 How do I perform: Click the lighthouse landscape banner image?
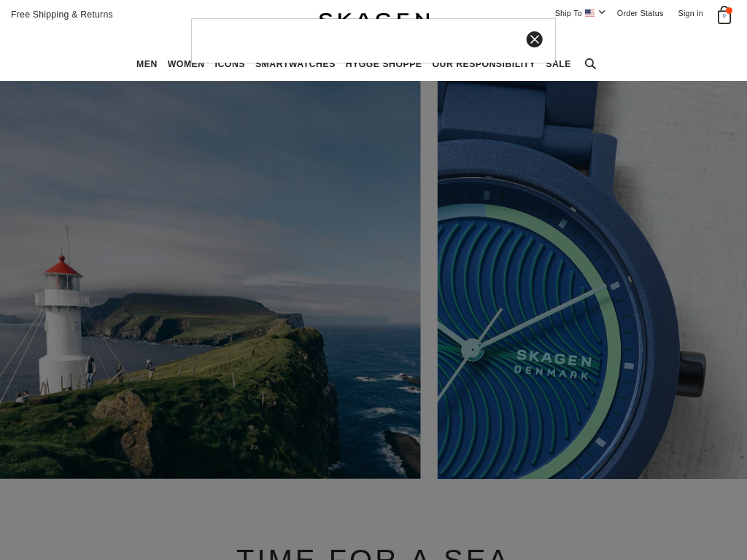[x=210, y=279]
